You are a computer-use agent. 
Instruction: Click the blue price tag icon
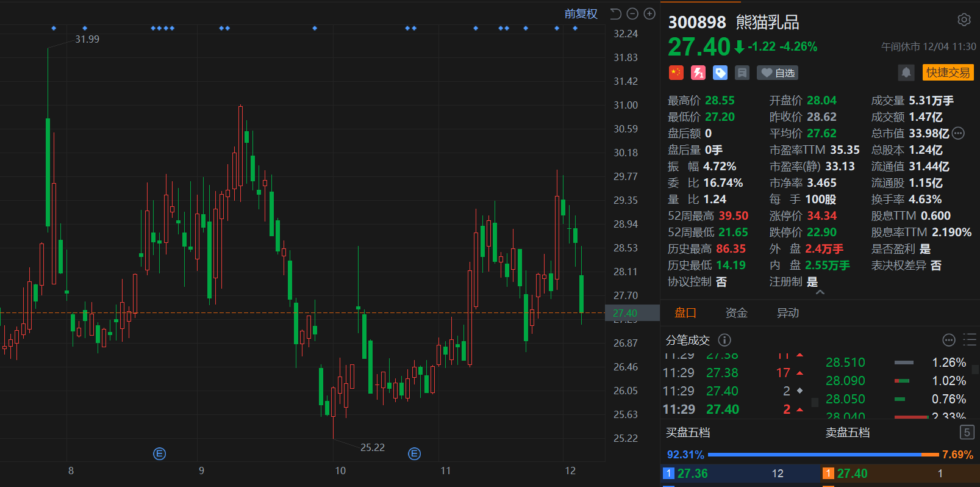pos(720,73)
